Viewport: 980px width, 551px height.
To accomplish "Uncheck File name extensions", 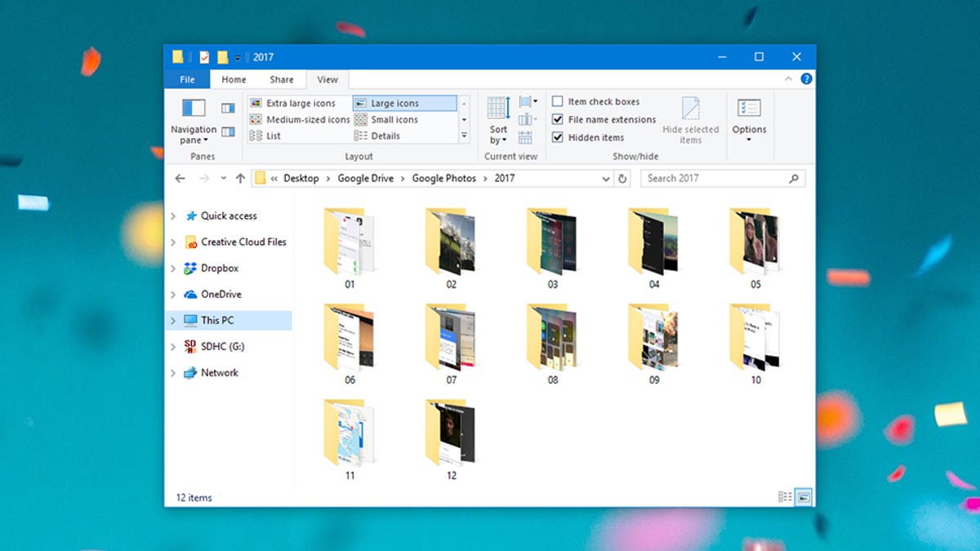I will (x=558, y=120).
